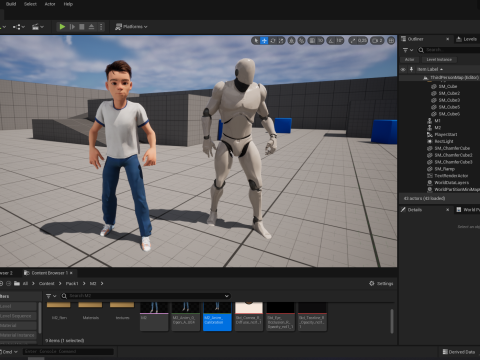Open the Platforms dropdown

click(x=131, y=27)
